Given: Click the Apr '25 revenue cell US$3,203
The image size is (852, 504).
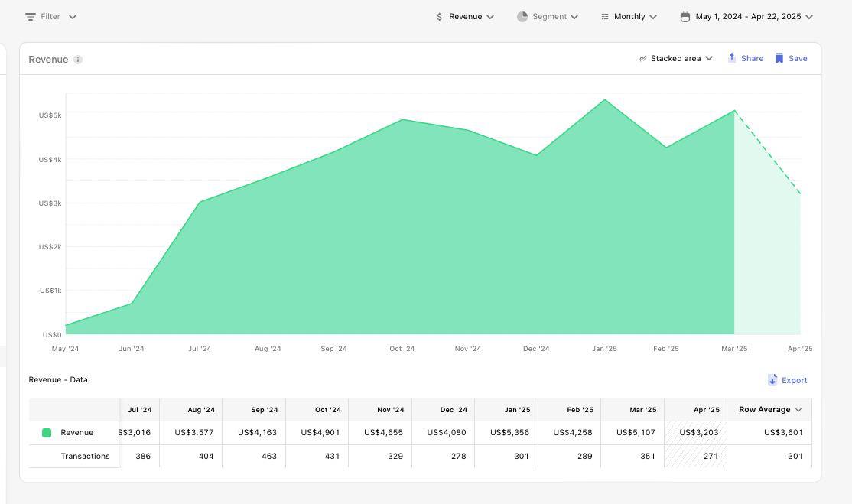Looking at the screenshot, I should click(x=698, y=433).
